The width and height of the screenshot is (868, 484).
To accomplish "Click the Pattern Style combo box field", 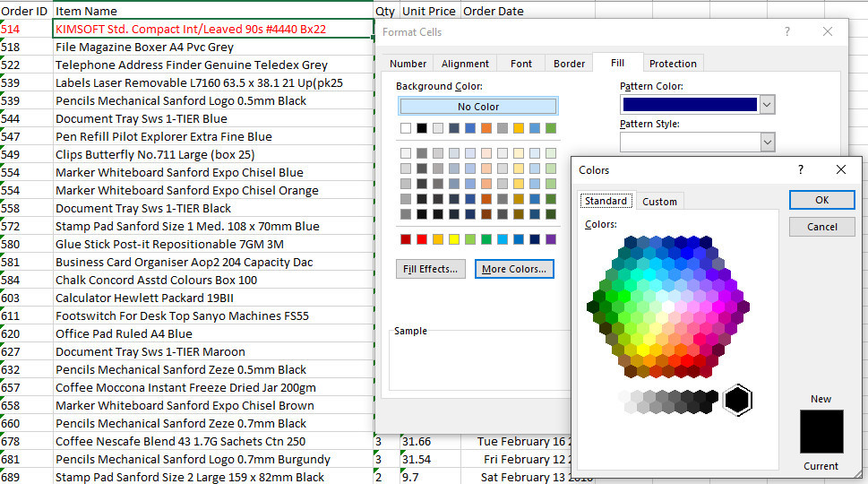I will point(690,143).
